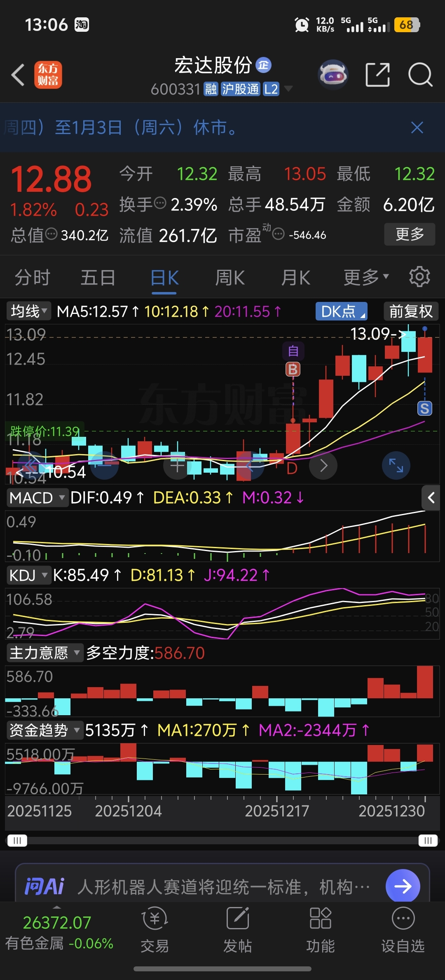Switch to 周K tab
Screen dimensions: 445x980
(x=230, y=278)
